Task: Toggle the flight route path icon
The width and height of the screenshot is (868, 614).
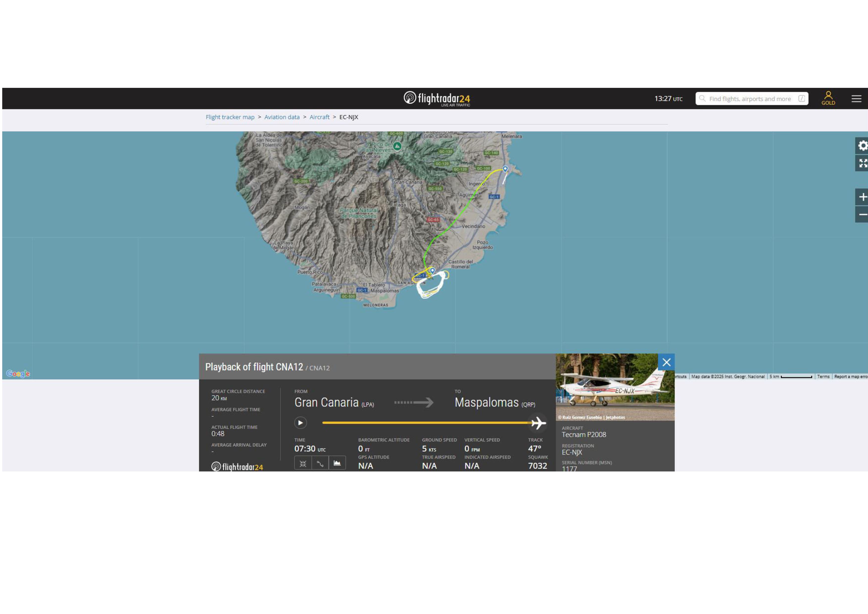Action: 320,464
